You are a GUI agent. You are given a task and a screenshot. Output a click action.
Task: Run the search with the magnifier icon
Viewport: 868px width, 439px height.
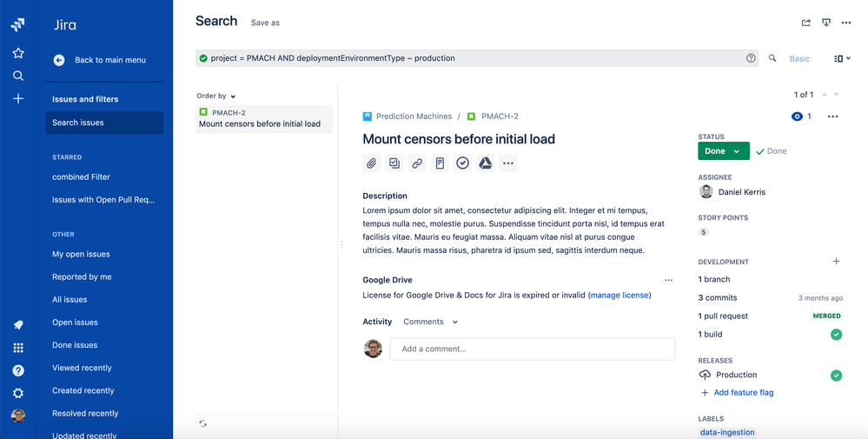(772, 58)
